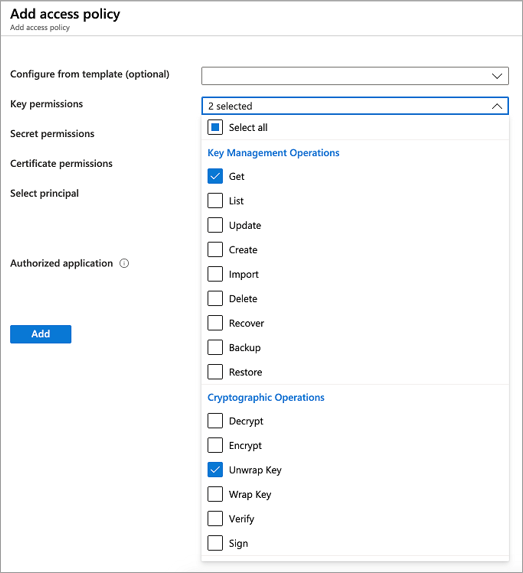Click the Cryptographic Operations heading

coord(266,398)
